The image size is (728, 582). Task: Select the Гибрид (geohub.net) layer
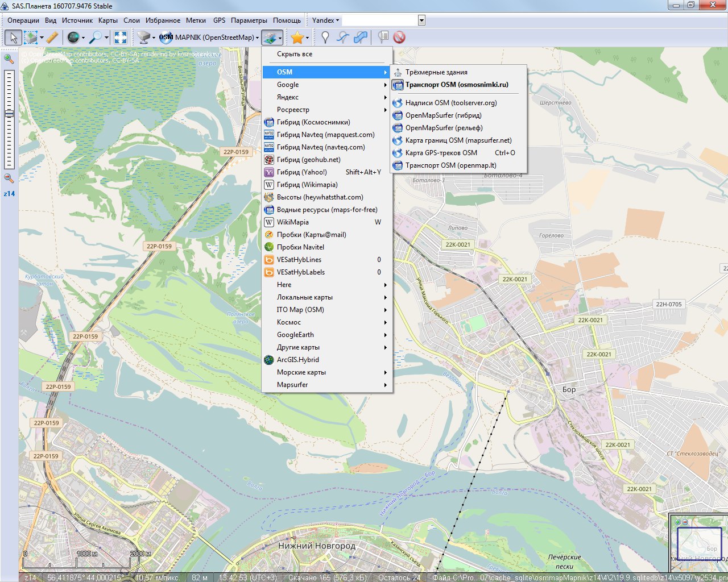pos(327,160)
